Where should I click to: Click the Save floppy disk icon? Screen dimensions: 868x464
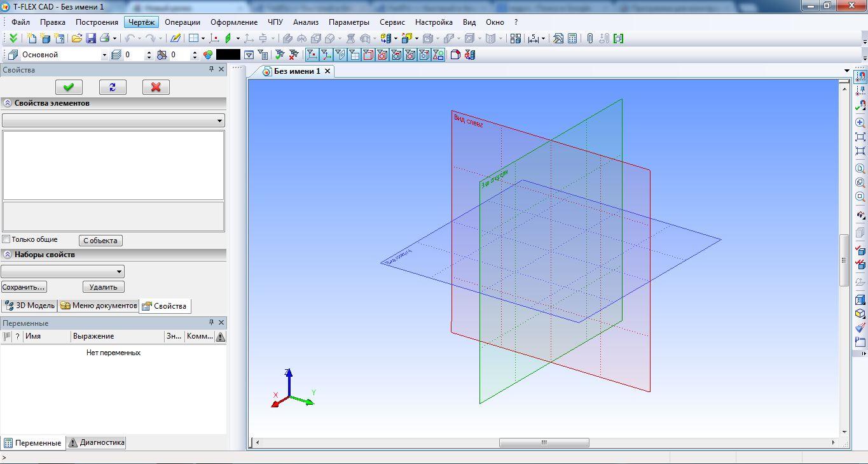click(91, 38)
